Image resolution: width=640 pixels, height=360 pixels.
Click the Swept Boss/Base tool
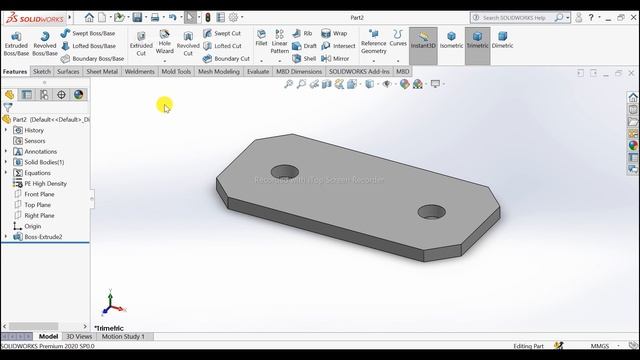(88, 33)
